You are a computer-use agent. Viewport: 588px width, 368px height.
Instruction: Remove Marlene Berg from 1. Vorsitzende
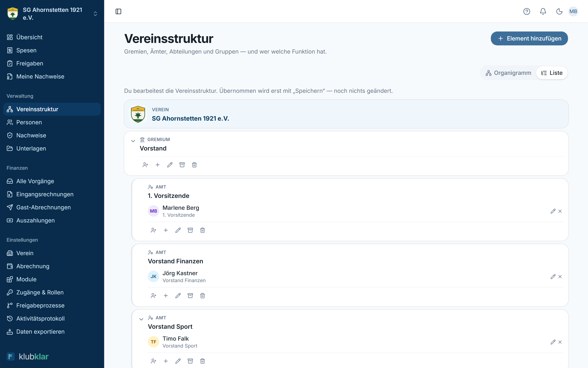tap(560, 211)
